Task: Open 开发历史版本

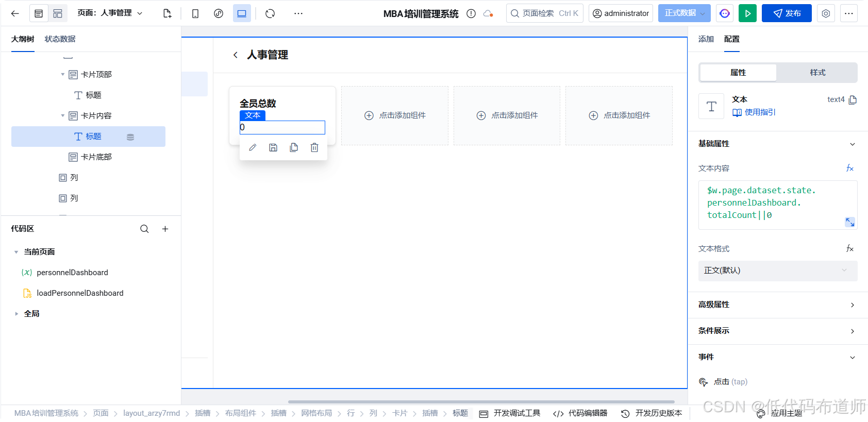Action: click(652, 414)
